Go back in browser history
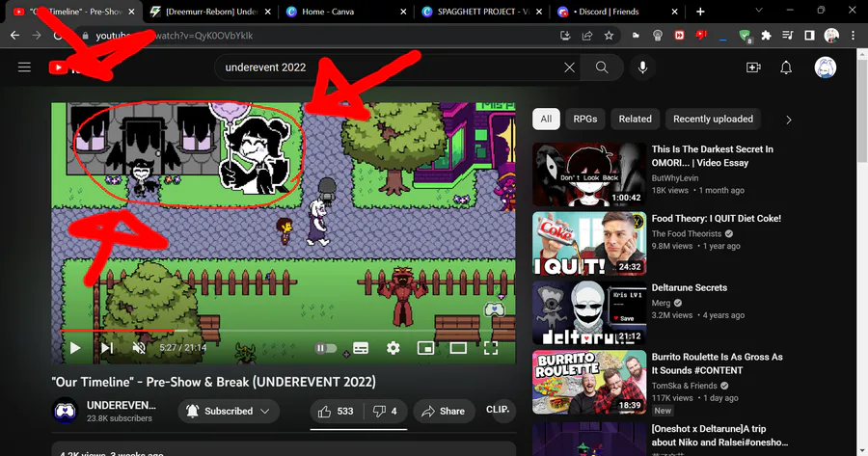The image size is (868, 456). (14, 36)
